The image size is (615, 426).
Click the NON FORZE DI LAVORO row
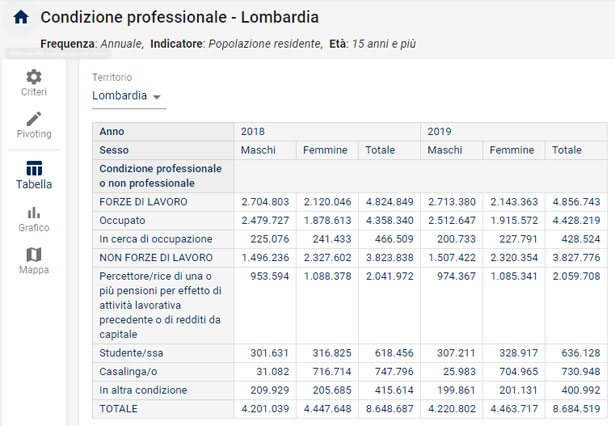pos(155,258)
